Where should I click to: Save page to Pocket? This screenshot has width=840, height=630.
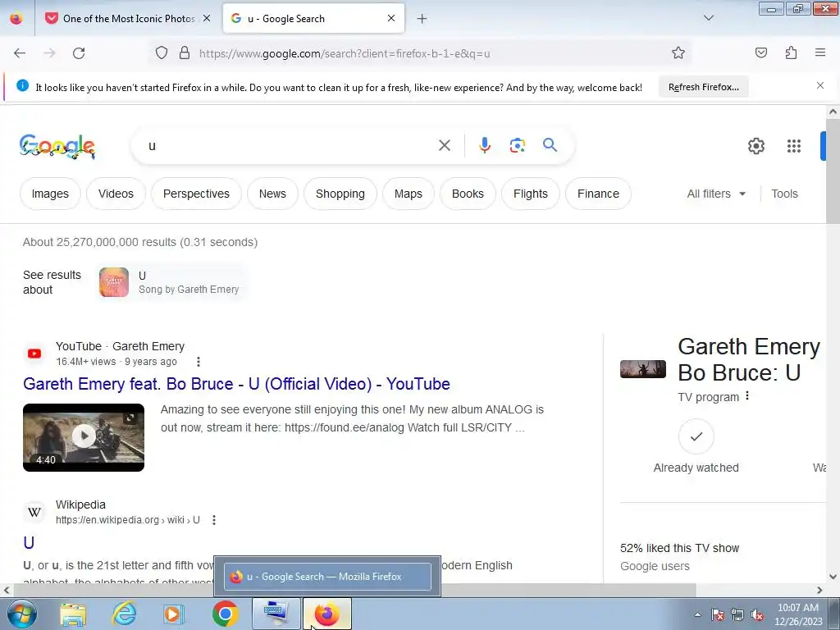pyautogui.click(x=760, y=52)
